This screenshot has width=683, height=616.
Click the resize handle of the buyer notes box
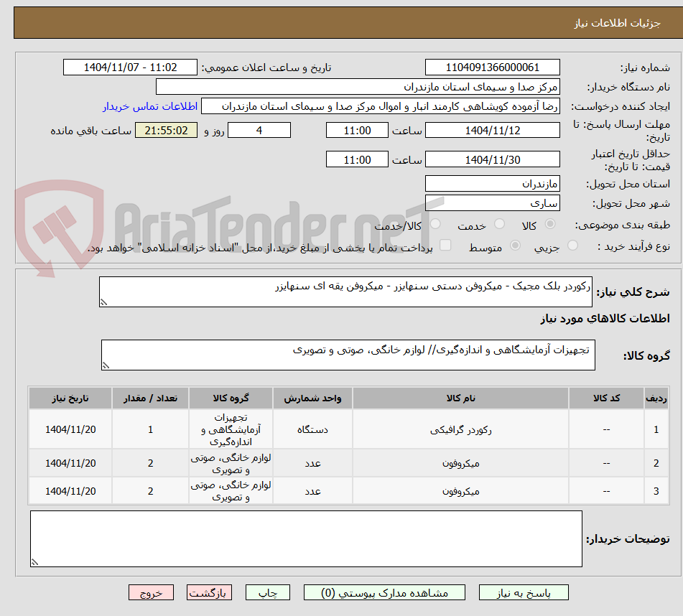tap(35, 562)
